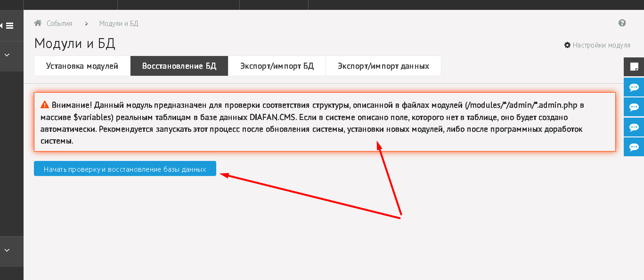This screenshot has width=644, height=280.
Task: Click the second blue chat bubble icon
Action: pos(634,107)
